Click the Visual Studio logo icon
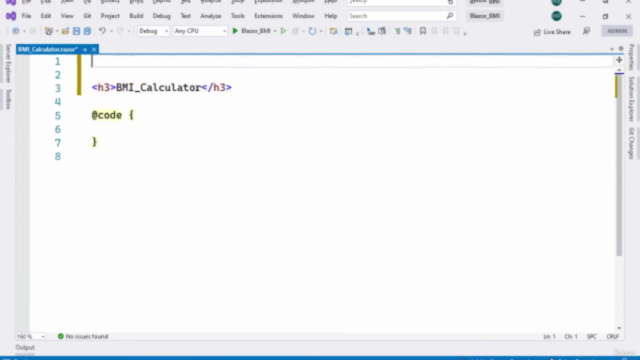 click(11, 16)
